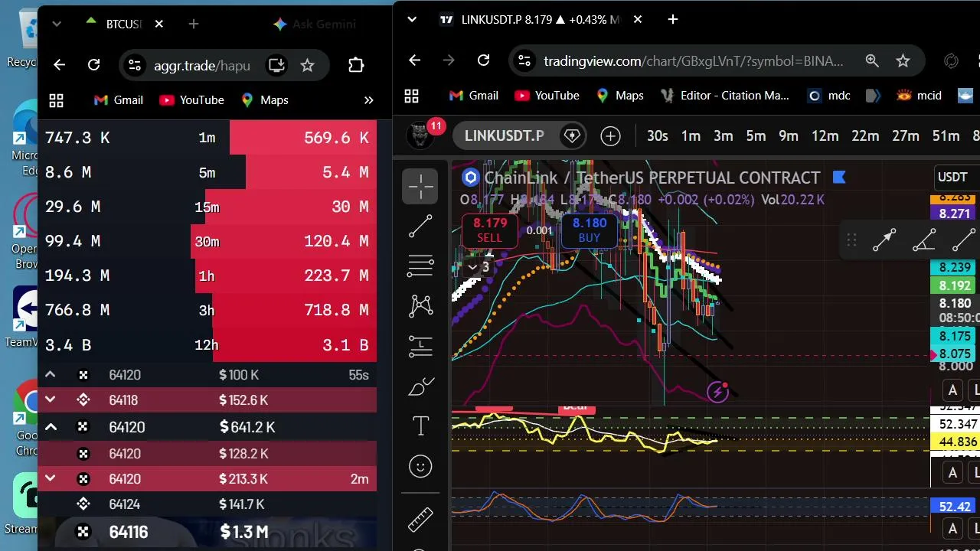Viewport: 980px width, 551px height.
Task: Reload the aggr.trade page
Action: point(93,65)
